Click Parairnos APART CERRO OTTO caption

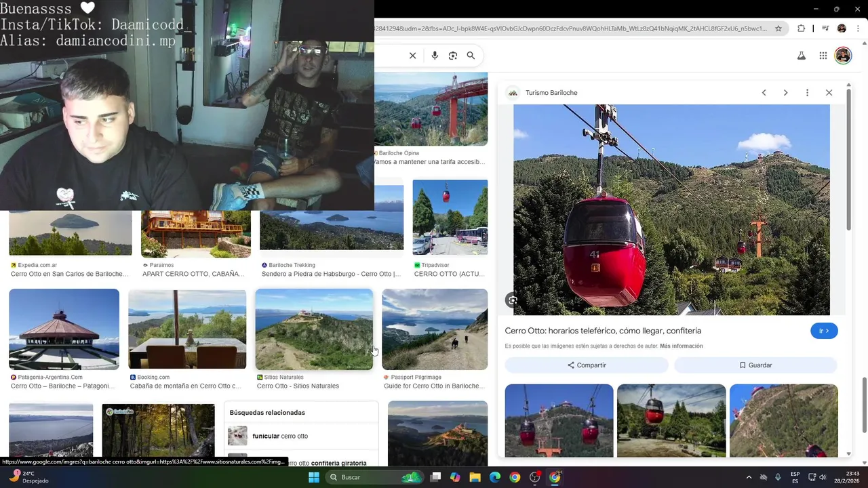[193, 274]
